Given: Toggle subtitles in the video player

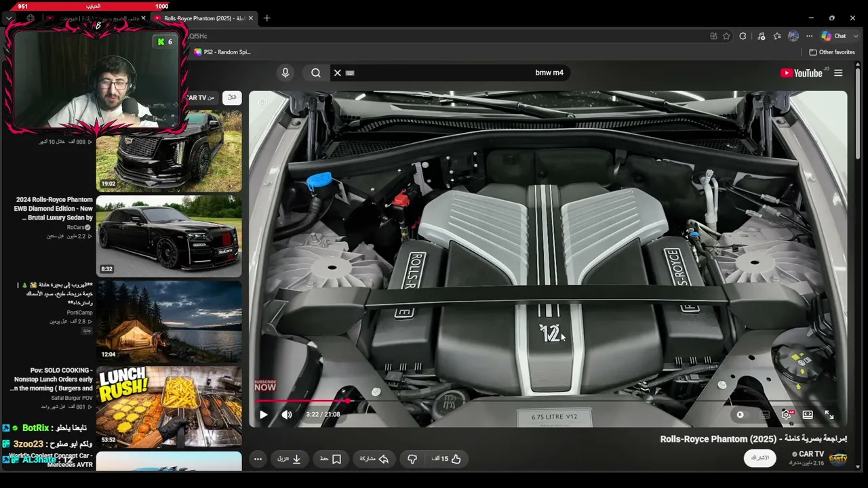Looking at the screenshot, I should (x=765, y=415).
